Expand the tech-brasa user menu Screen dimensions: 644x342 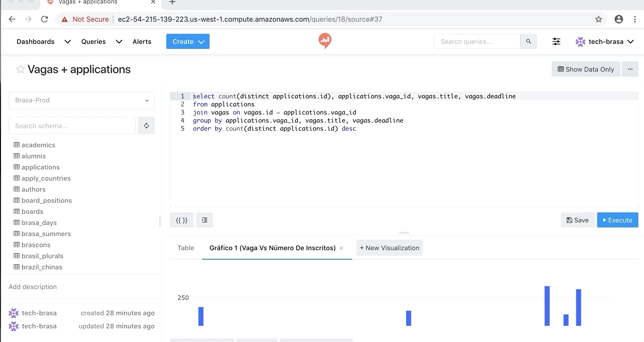tap(605, 41)
